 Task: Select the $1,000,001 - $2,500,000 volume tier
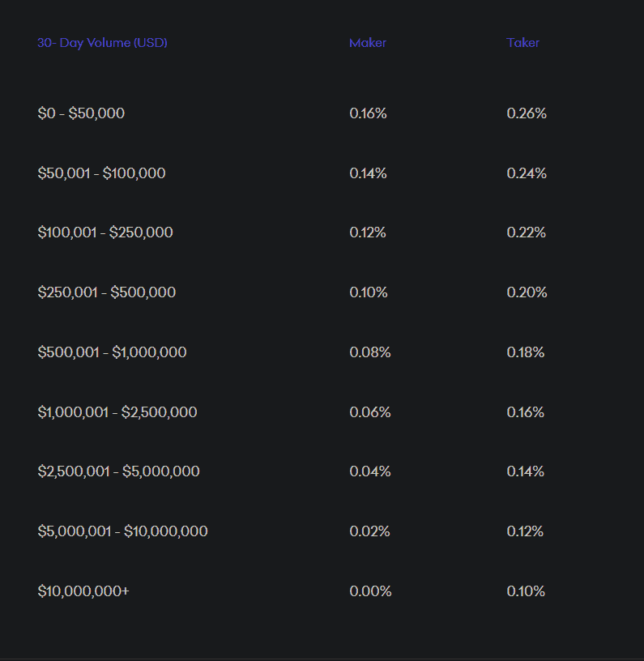[117, 412]
